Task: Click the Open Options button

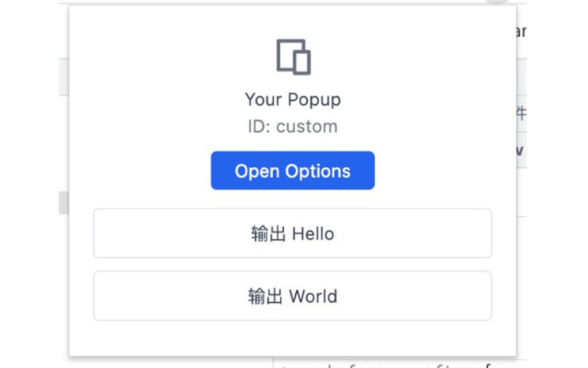Action: 292,171
